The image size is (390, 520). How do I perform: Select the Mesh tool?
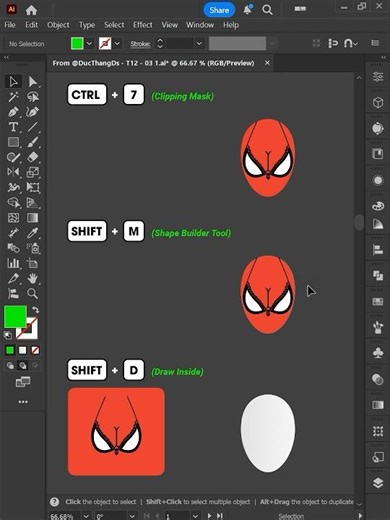[13, 218]
